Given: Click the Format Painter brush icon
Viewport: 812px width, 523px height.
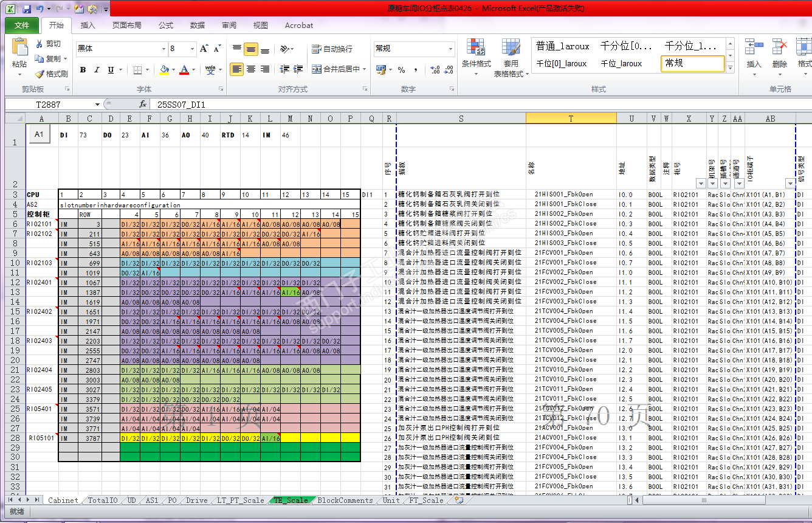Looking at the screenshot, I should pos(40,74).
